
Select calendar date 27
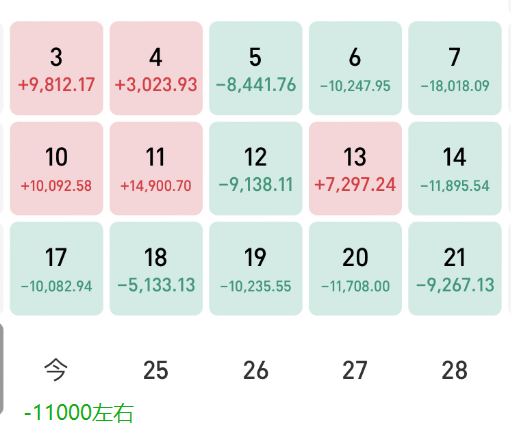[x=355, y=370]
